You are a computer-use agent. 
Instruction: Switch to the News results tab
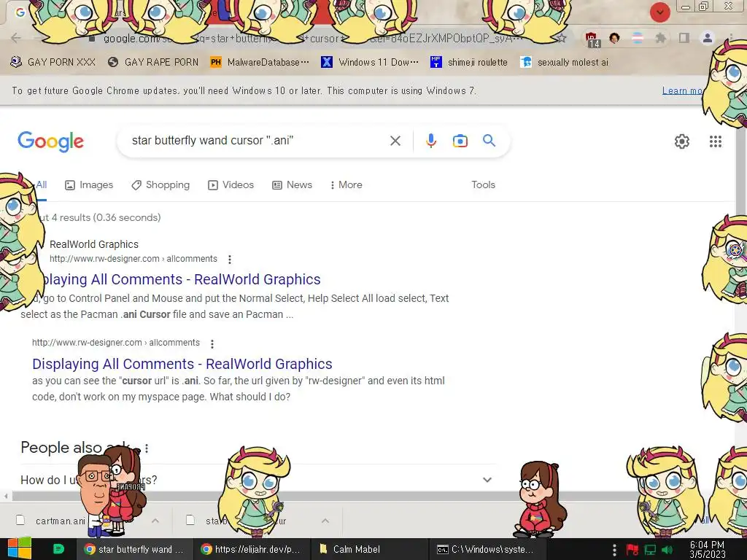(292, 184)
